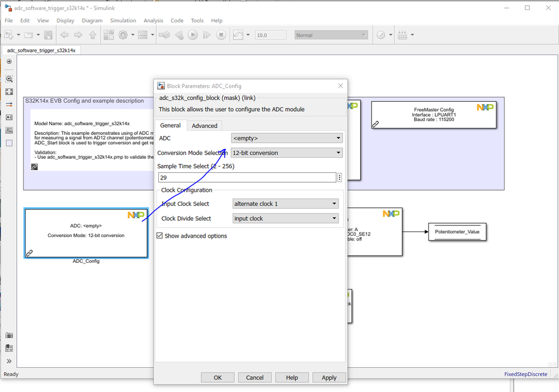Stop the simulation with the Stop button

[221, 35]
